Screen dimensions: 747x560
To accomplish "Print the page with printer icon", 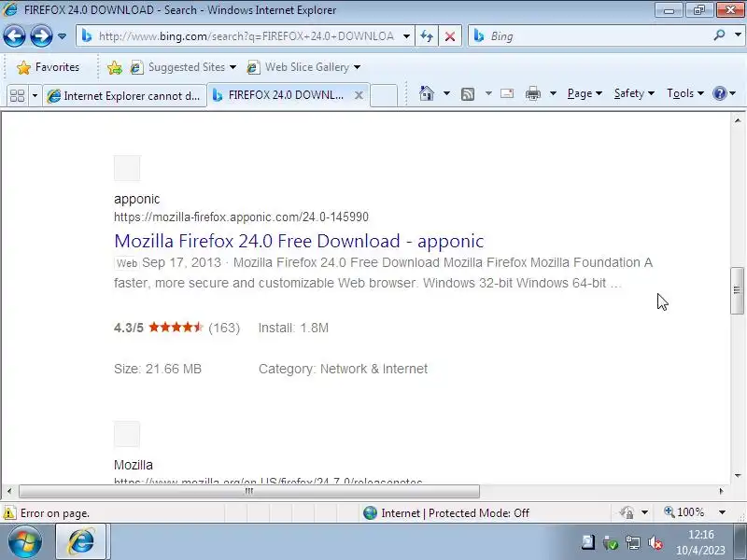I will [x=533, y=93].
